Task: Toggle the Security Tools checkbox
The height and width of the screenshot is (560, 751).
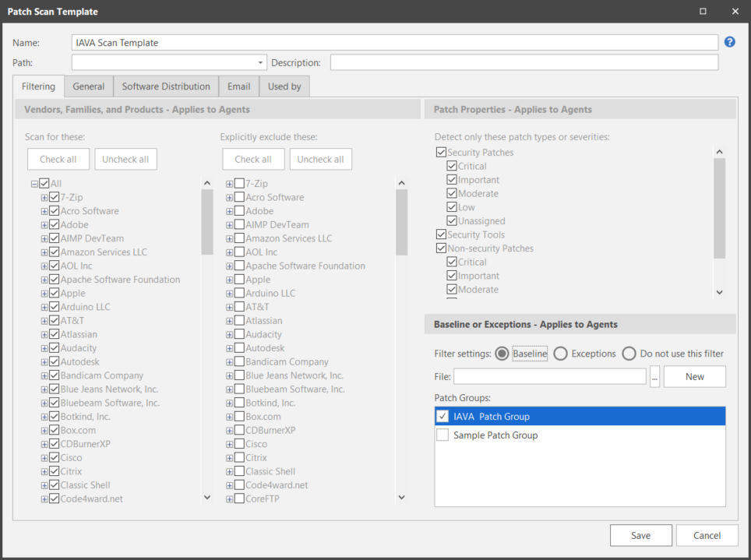Action: click(441, 234)
